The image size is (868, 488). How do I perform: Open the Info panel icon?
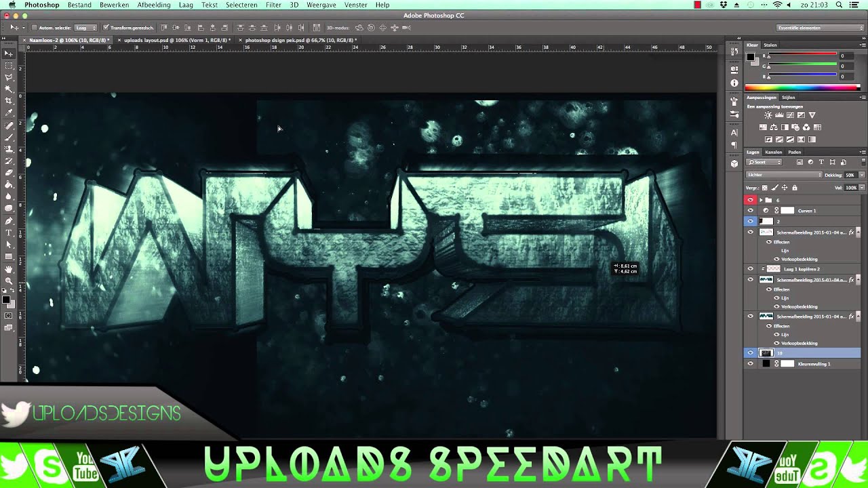pyautogui.click(x=734, y=83)
